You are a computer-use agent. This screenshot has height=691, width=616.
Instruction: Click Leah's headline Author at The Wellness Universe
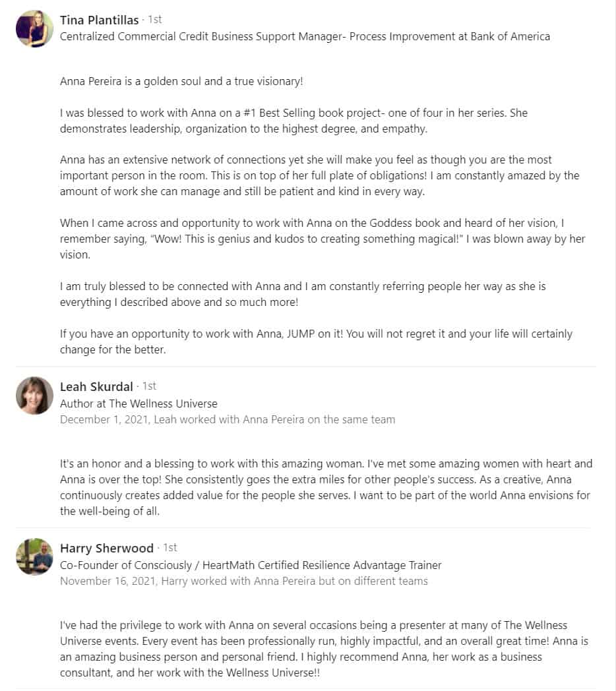[x=139, y=404]
